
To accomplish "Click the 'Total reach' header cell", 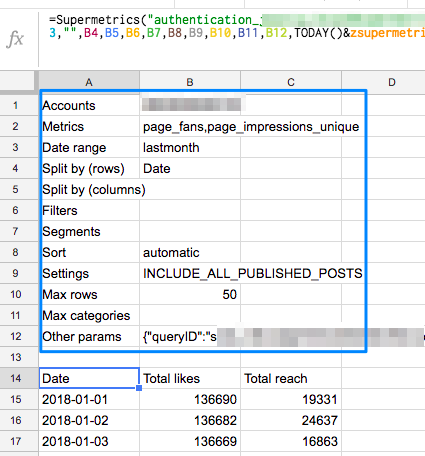I will pos(291,378).
